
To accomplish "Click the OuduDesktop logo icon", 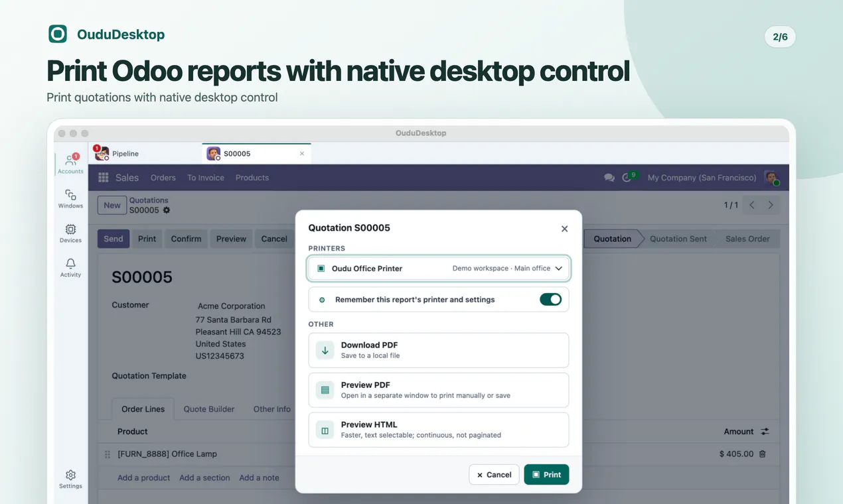I will click(58, 34).
